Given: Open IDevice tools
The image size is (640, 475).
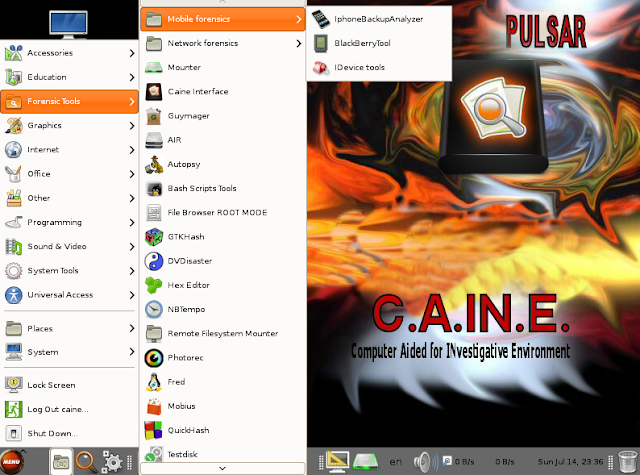Looking at the screenshot, I should pyautogui.click(x=379, y=67).
